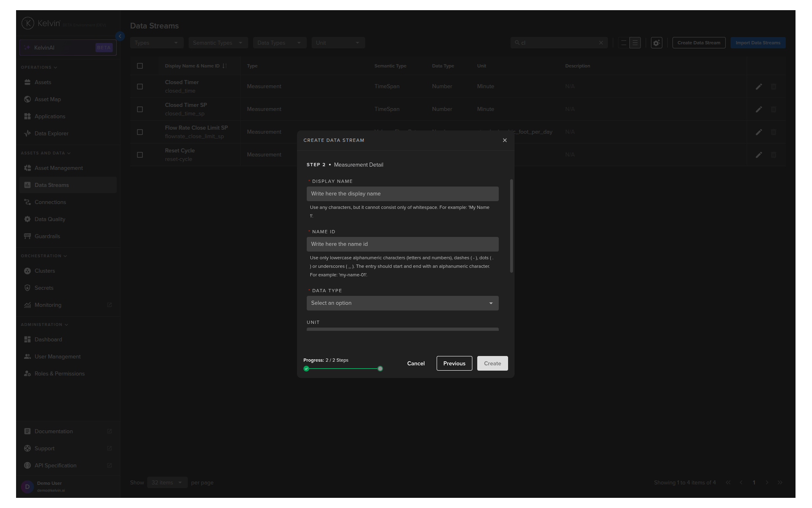Collapse the sidebar using the arrow icon

click(x=120, y=36)
